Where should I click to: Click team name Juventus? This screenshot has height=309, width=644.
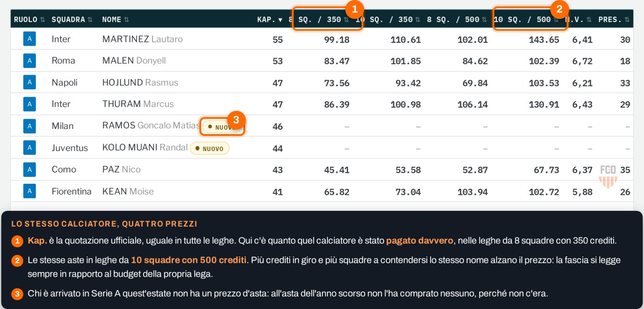point(70,148)
